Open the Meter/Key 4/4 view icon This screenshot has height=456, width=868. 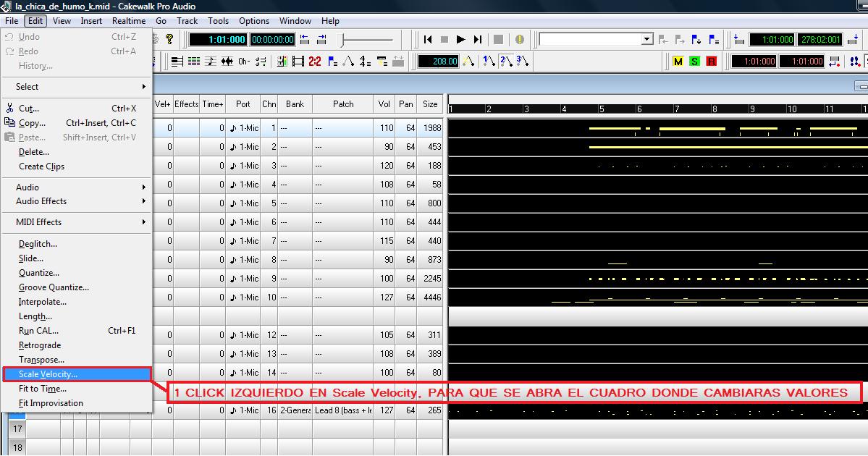(366, 62)
